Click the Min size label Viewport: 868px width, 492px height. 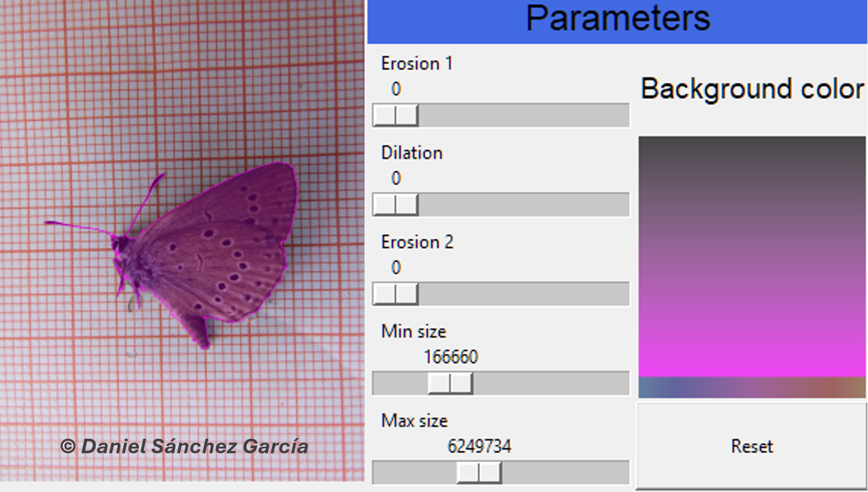[x=414, y=332]
